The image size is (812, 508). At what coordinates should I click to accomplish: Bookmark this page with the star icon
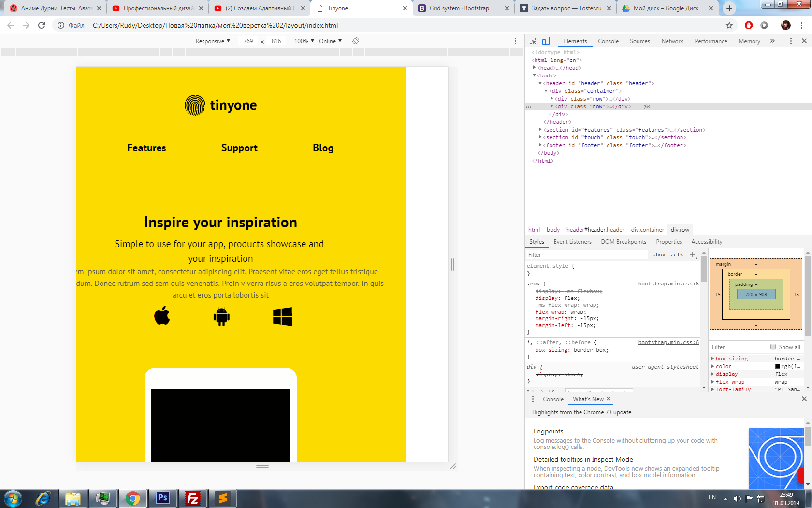point(729,25)
